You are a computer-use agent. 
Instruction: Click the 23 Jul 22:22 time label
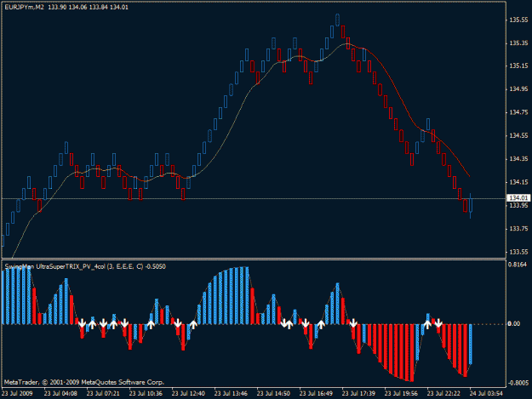click(x=443, y=394)
